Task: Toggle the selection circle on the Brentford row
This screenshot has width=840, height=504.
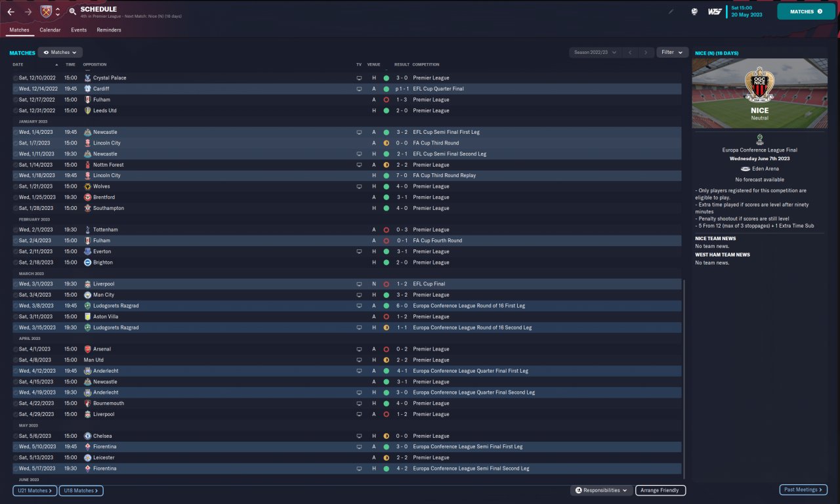Action: point(16,197)
